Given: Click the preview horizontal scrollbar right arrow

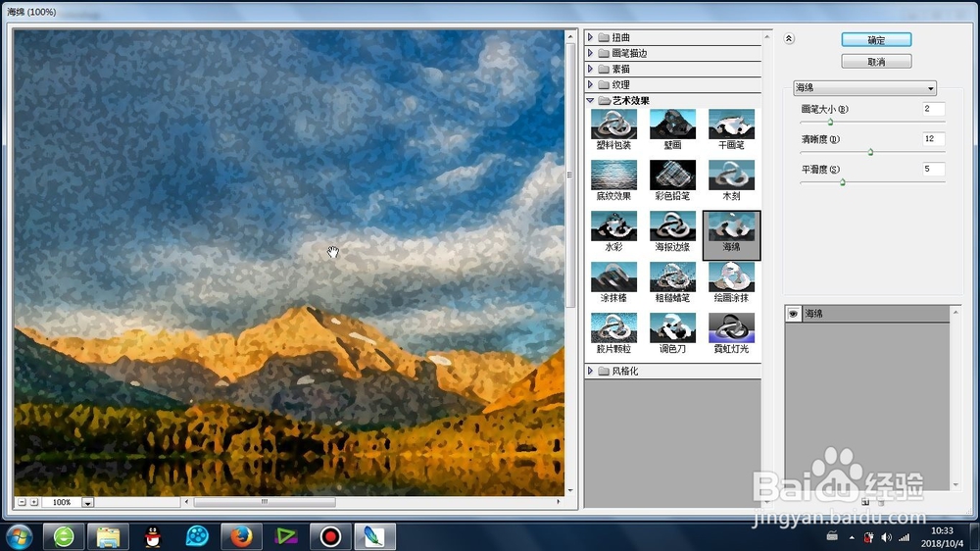Looking at the screenshot, I should click(559, 502).
